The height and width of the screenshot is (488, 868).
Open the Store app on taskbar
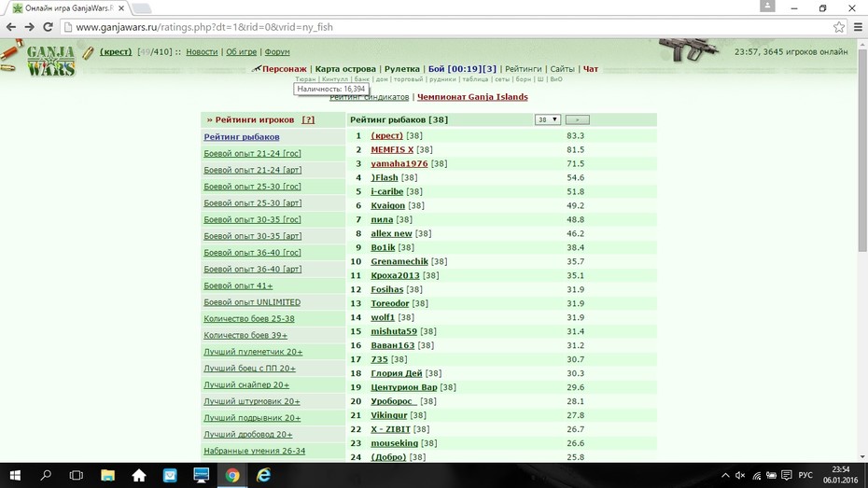click(x=170, y=475)
